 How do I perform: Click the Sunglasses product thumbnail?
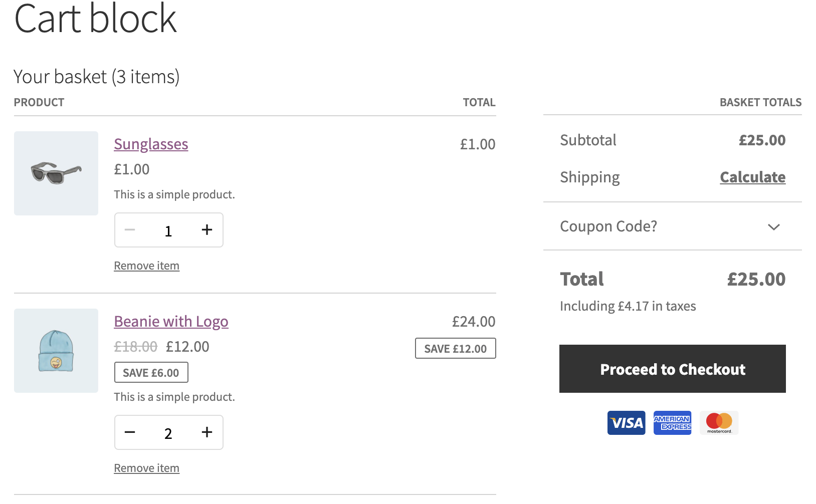coord(56,173)
